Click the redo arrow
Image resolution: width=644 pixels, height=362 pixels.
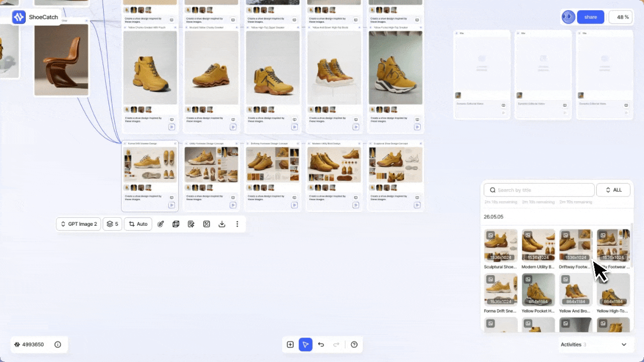click(x=336, y=344)
